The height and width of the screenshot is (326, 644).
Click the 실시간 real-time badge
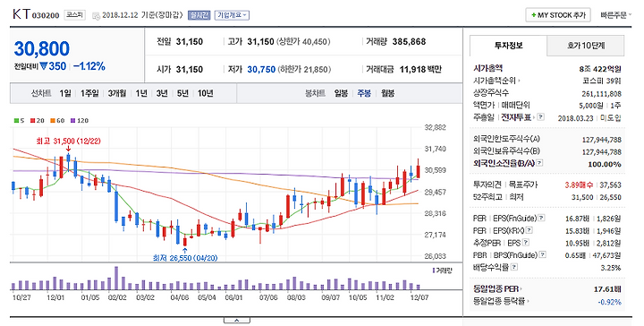[x=199, y=15]
